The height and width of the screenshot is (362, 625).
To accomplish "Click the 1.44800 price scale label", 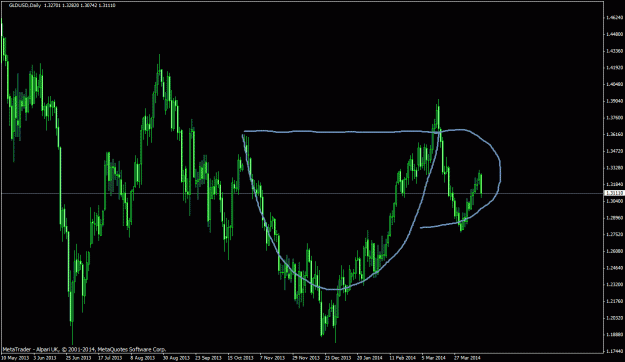I will [x=614, y=34].
